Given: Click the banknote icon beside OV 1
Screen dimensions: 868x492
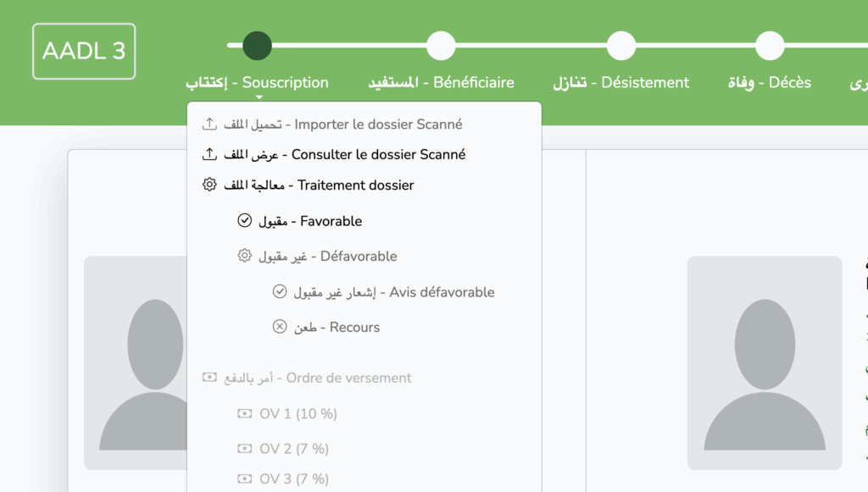Looking at the screenshot, I should point(245,414).
